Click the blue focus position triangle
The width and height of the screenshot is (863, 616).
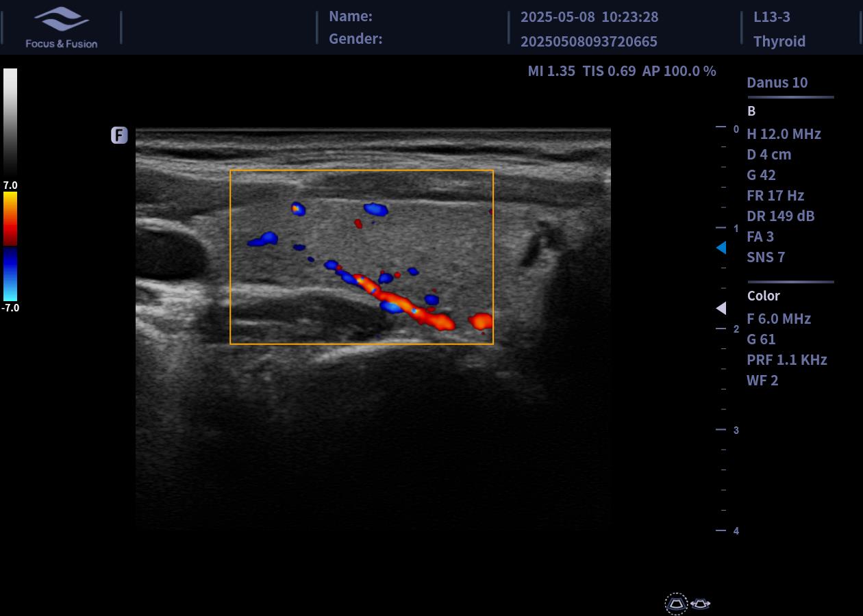721,248
